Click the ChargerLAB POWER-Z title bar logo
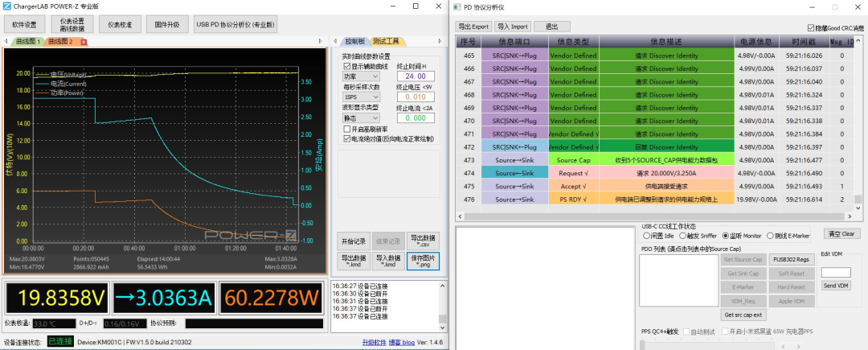The width and height of the screenshot is (868, 350). click(x=6, y=6)
